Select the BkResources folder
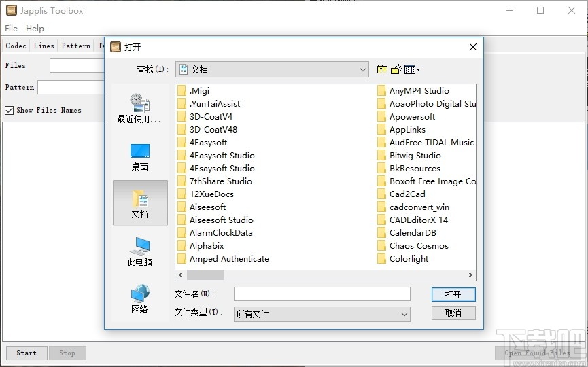Image resolution: width=588 pixels, height=367 pixels. (409, 169)
